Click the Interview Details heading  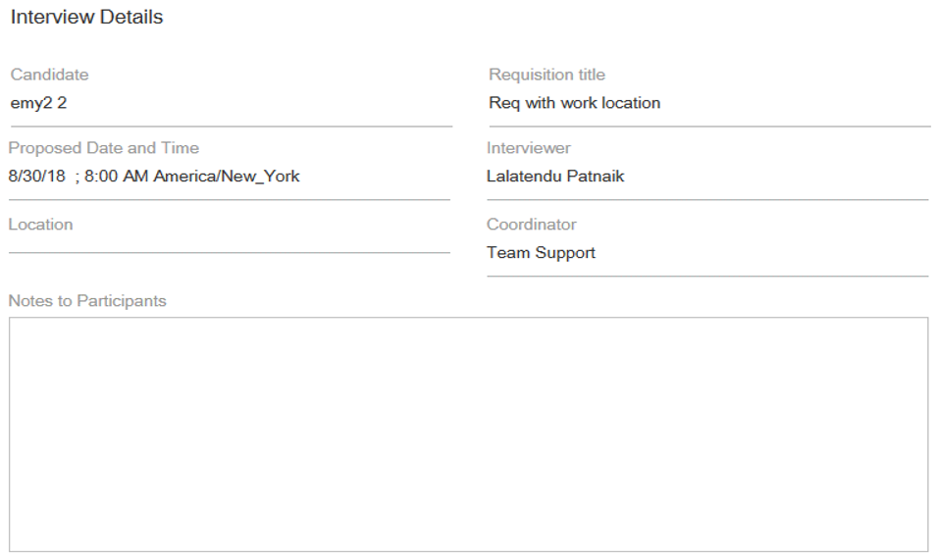86,18
